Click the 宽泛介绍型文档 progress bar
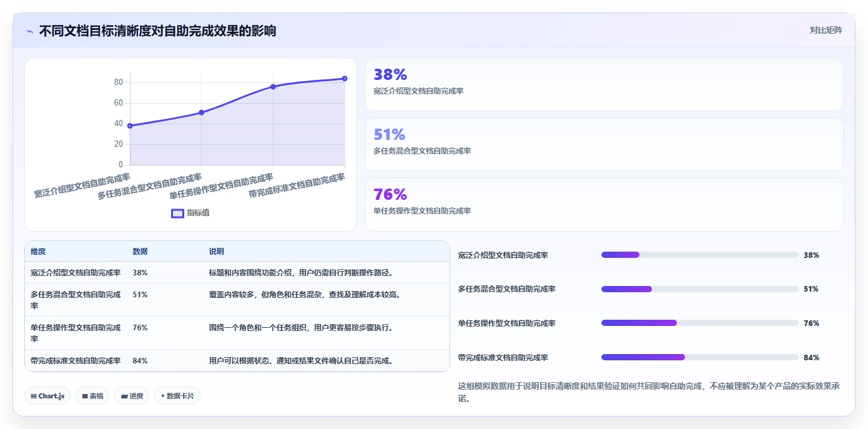Image resolution: width=868 pixels, height=429 pixels. [699, 255]
